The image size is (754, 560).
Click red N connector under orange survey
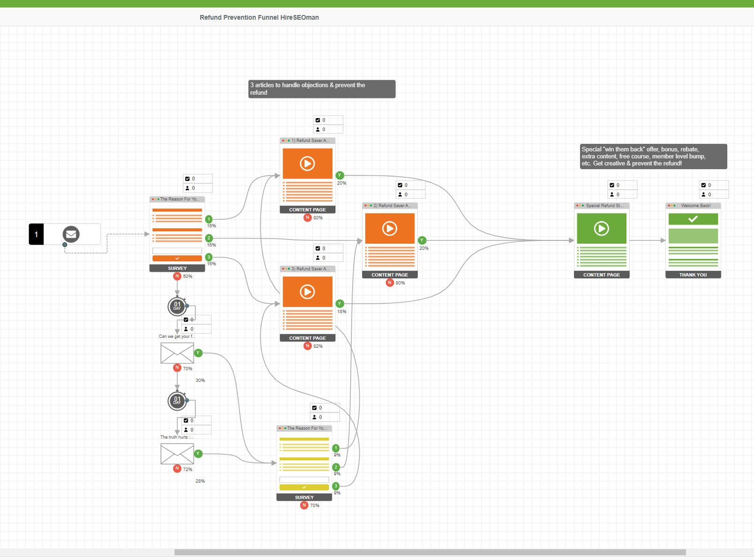pos(177,276)
